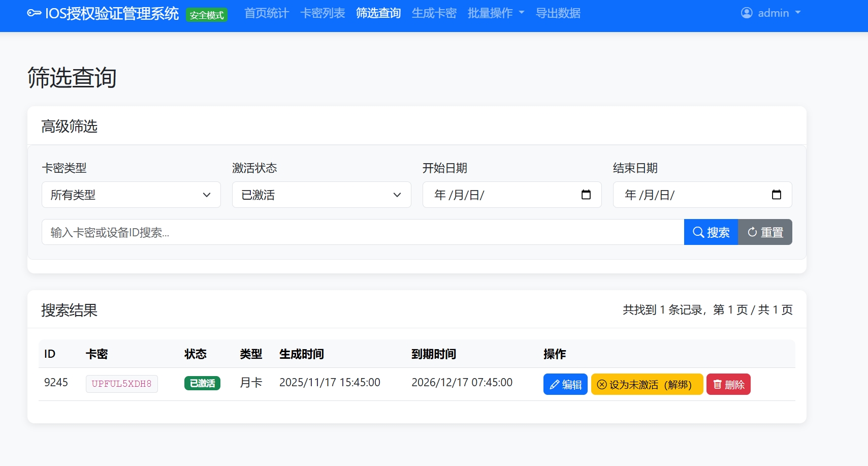Click the key logo icon in the navbar
Image resolution: width=868 pixels, height=466 pixels.
(34, 13)
